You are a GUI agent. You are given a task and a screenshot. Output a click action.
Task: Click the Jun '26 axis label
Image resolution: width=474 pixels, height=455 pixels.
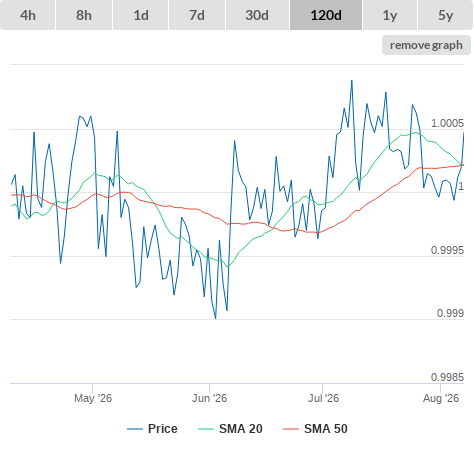click(x=209, y=398)
